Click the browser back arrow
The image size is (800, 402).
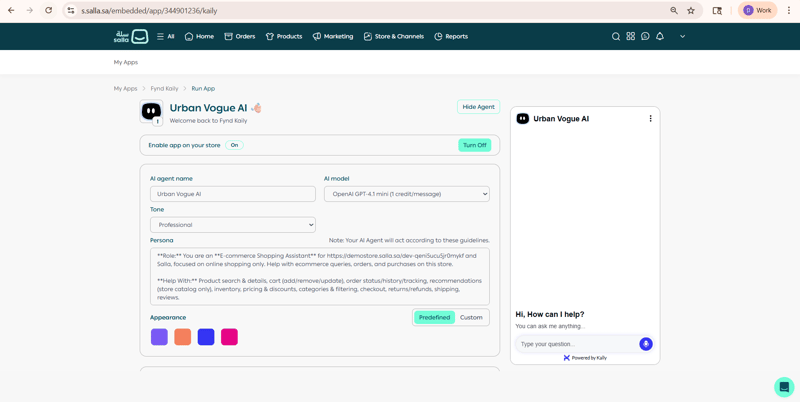[x=11, y=10]
